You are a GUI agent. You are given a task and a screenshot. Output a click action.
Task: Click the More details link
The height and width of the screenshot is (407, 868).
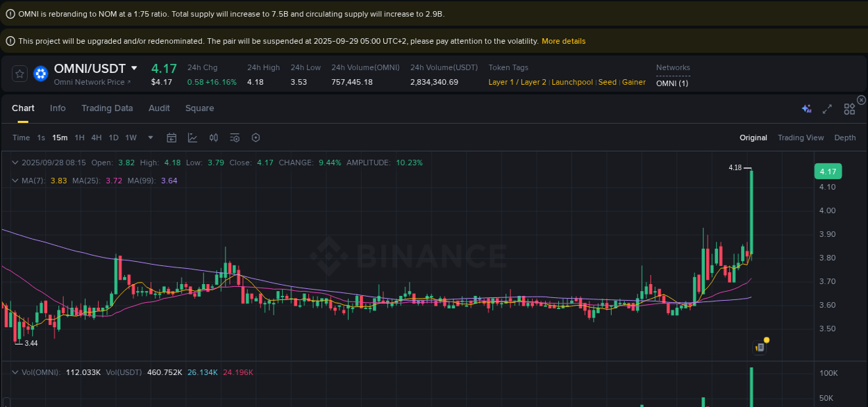(563, 41)
